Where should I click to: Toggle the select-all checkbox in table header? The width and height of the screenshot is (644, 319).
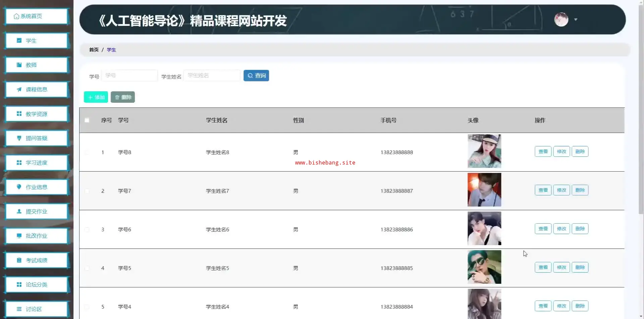[87, 120]
